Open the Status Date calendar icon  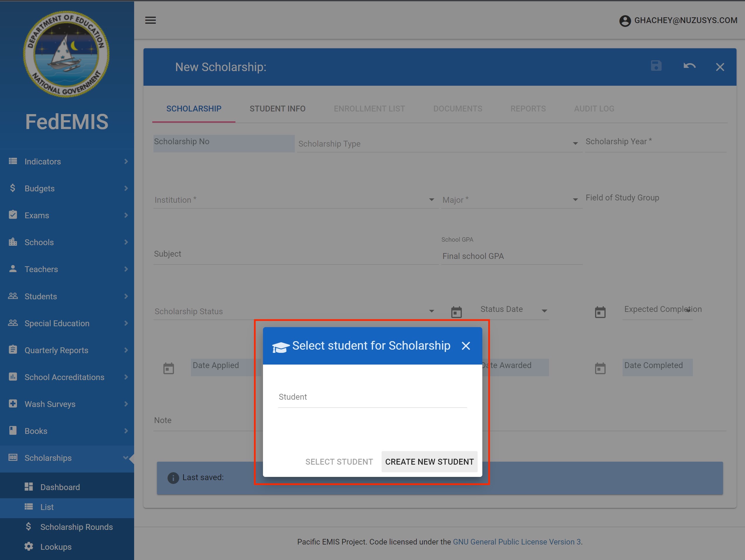click(x=456, y=312)
